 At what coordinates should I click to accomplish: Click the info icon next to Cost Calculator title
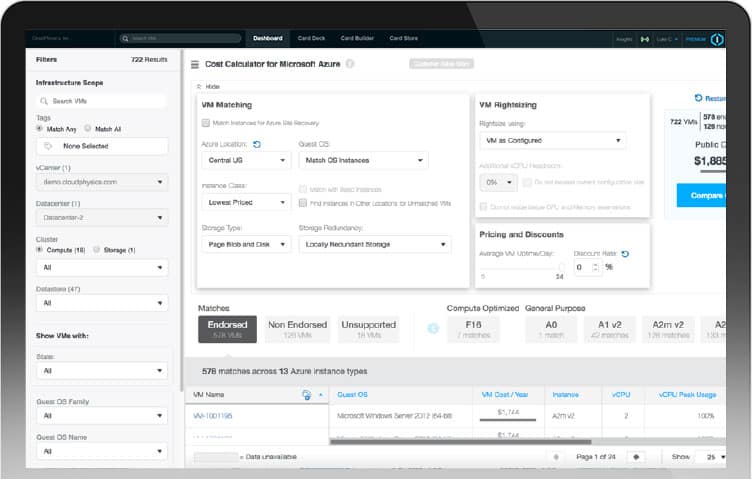point(350,64)
